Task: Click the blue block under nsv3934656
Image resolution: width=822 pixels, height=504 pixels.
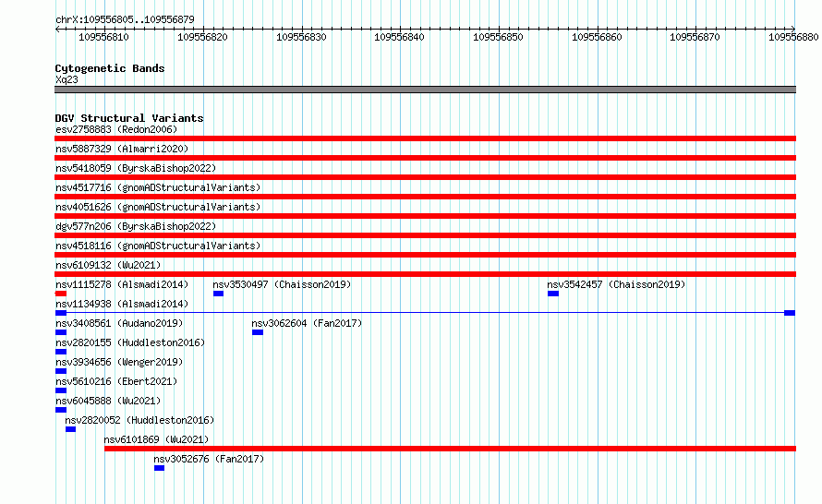Action: coord(61,371)
